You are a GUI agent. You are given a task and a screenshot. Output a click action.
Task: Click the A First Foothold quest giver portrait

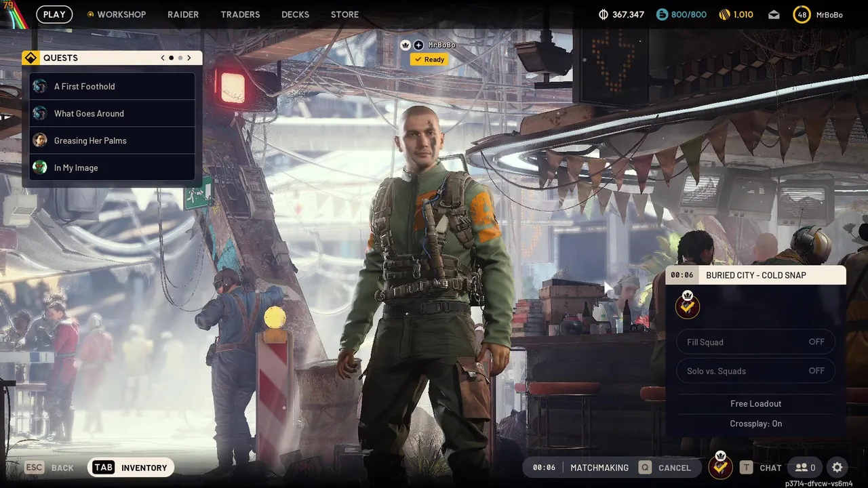(40, 86)
